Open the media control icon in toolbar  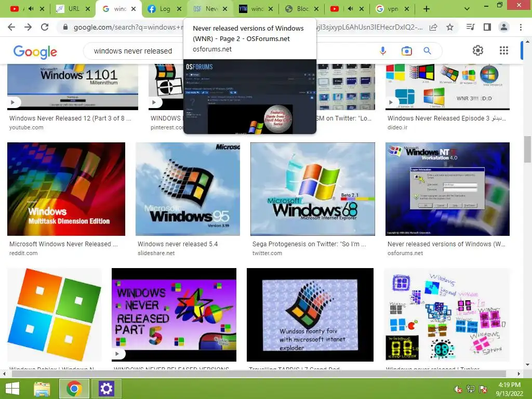(x=470, y=27)
